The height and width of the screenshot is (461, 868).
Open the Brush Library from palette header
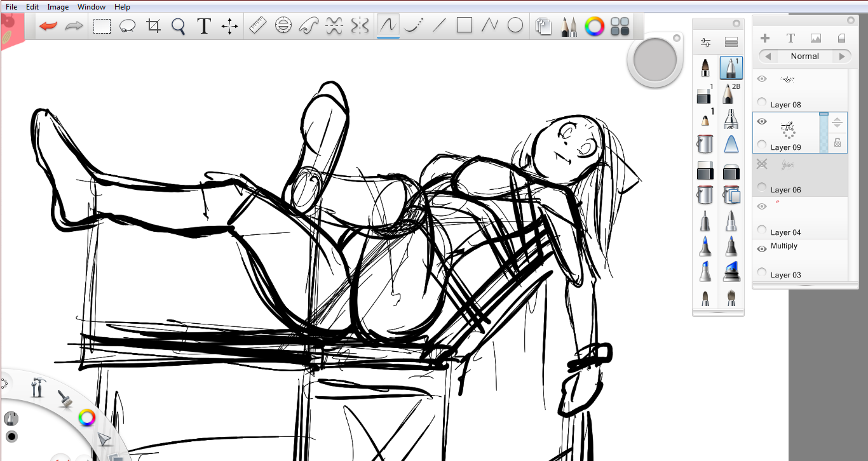click(x=731, y=43)
